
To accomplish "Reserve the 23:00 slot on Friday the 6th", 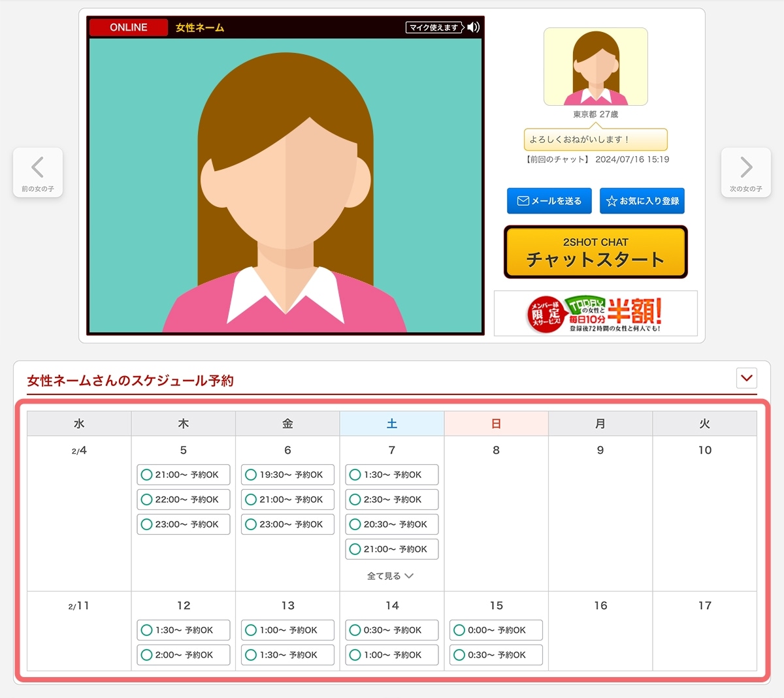I will (287, 524).
